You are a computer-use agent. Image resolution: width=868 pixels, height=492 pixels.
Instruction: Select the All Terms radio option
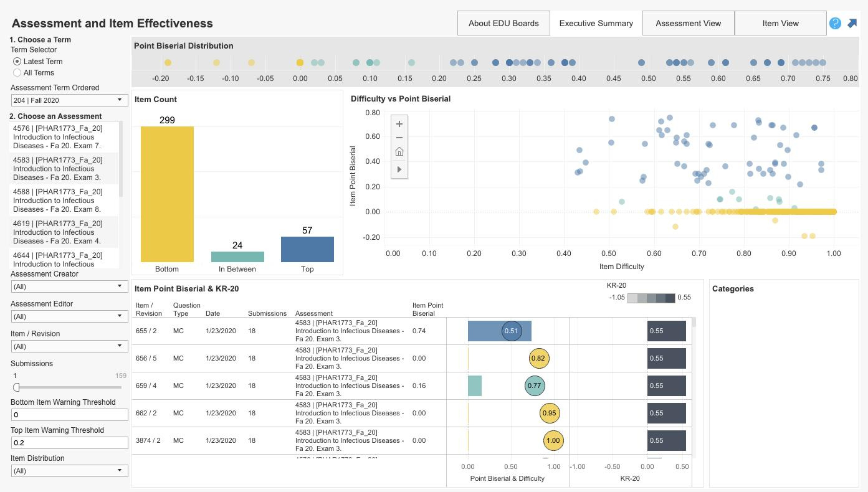pyautogui.click(x=17, y=73)
